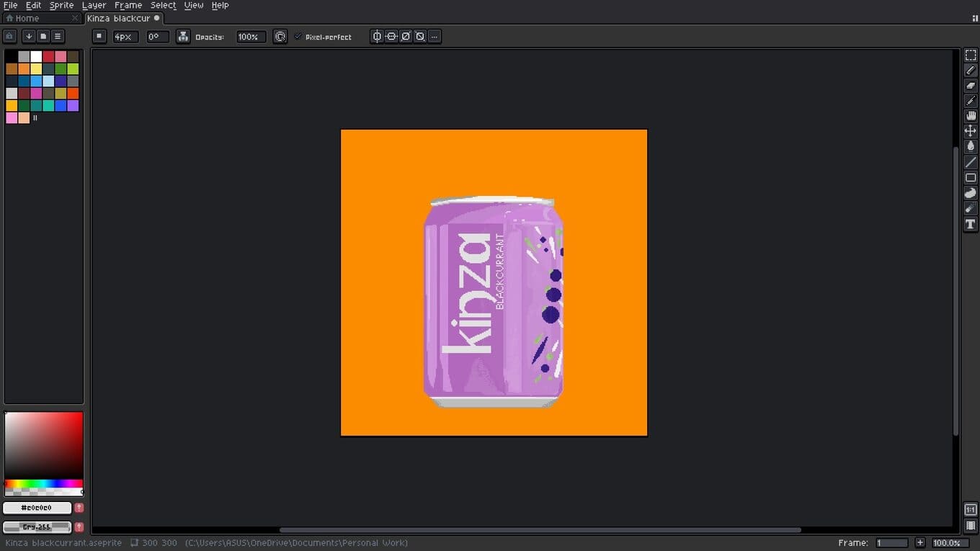Select the Move tool
Viewport: 980px width, 551px height.
[971, 131]
